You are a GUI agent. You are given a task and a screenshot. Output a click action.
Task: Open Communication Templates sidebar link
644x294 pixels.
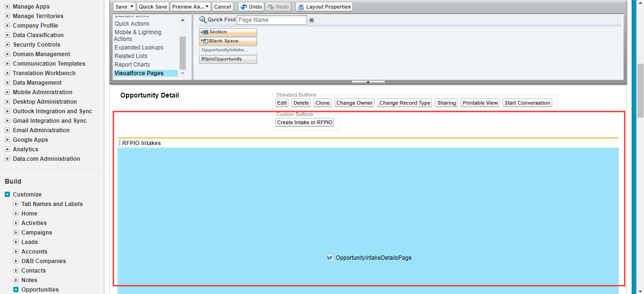click(x=49, y=64)
